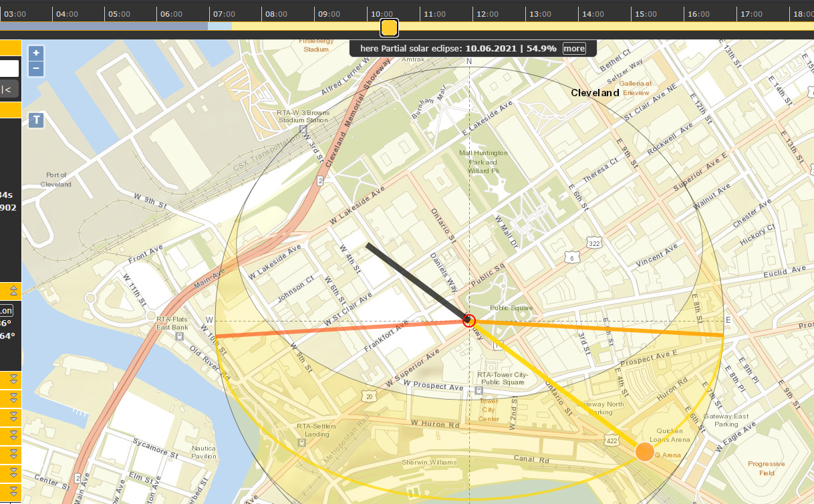Click the Port of Cleveland label

[56, 179]
